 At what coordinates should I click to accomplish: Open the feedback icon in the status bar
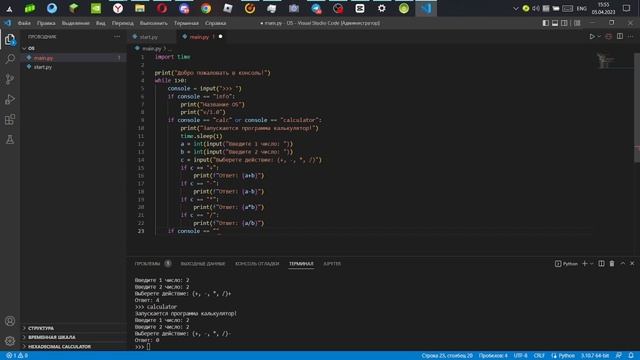tap(619, 356)
